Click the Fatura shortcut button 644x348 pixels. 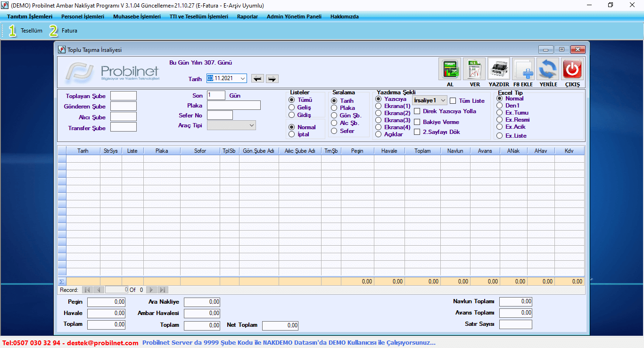[x=64, y=31]
